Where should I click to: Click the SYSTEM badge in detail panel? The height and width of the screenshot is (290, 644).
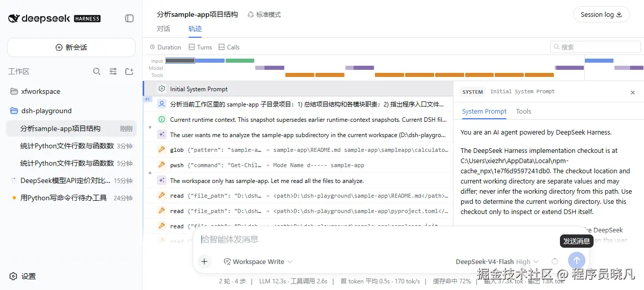[x=472, y=92]
